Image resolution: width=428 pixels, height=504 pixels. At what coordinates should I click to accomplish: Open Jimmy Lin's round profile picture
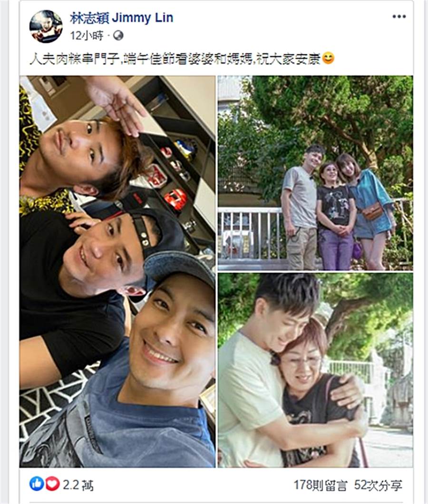click(46, 26)
